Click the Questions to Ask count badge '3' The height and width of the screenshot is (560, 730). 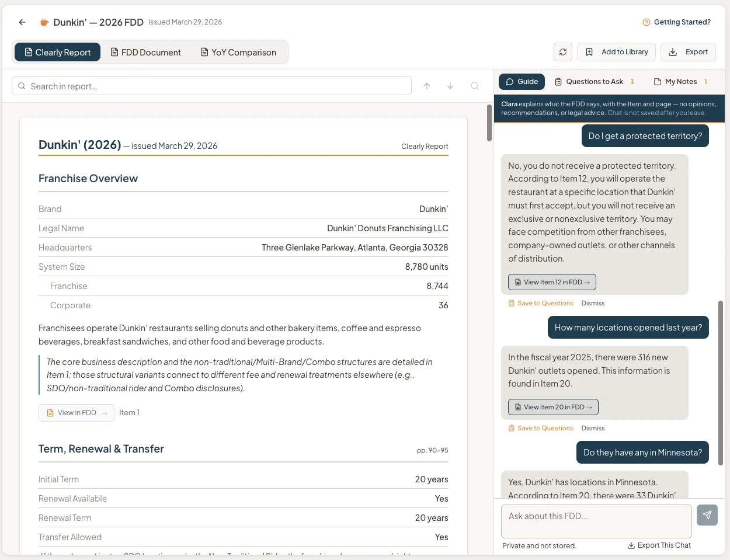pos(632,82)
